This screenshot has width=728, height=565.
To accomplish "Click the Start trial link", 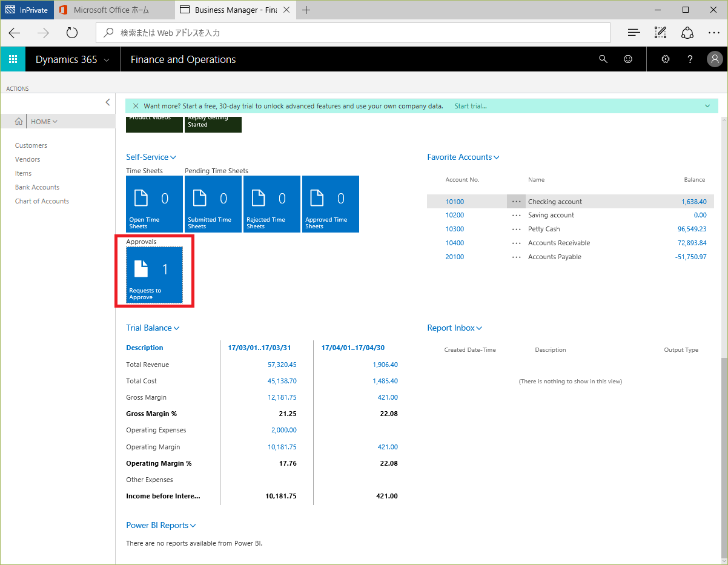I will (471, 106).
